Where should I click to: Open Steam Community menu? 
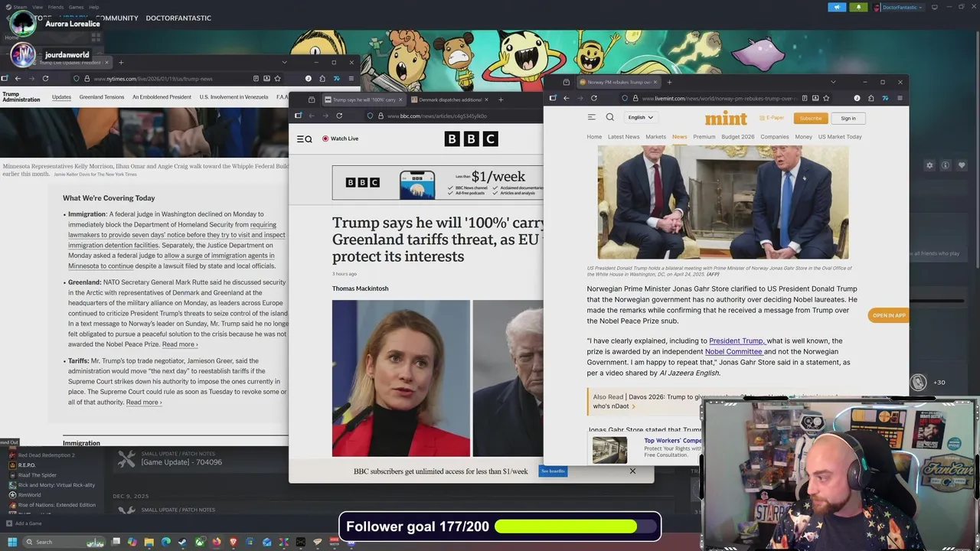click(117, 18)
